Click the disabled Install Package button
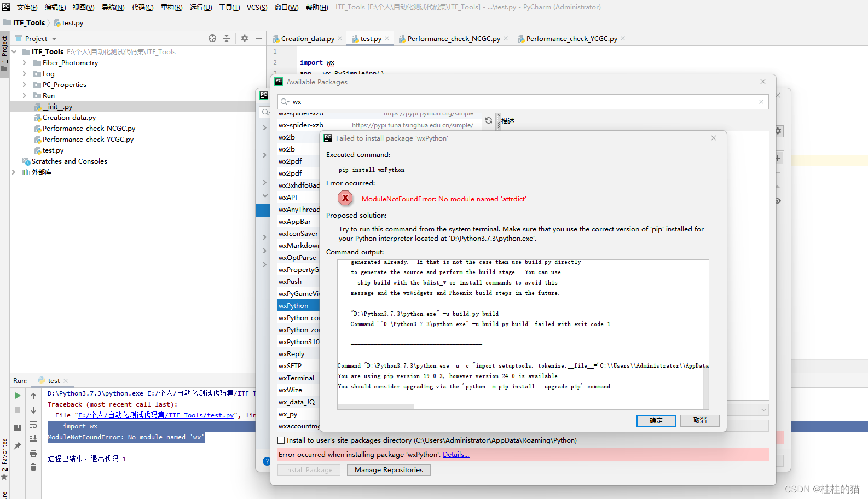Screen dimensions: 868x499 tap(309, 470)
